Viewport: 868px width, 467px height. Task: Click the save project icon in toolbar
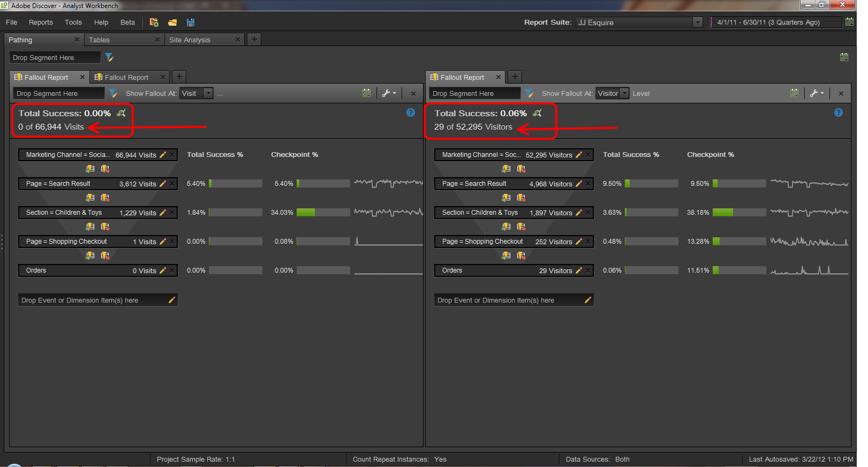191,22
